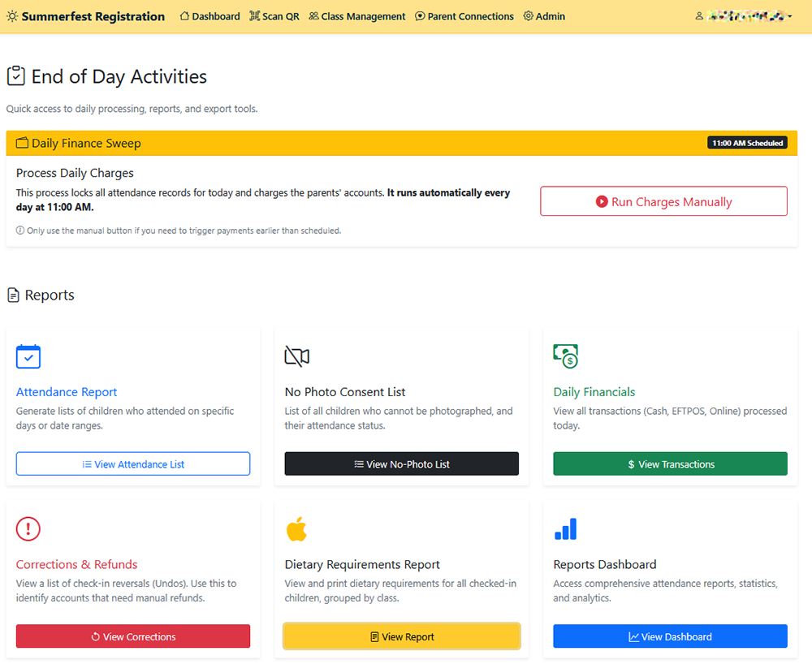Click the crossed-out camera icon for No Photo Consent
The width and height of the screenshot is (812, 664).
pos(296,356)
